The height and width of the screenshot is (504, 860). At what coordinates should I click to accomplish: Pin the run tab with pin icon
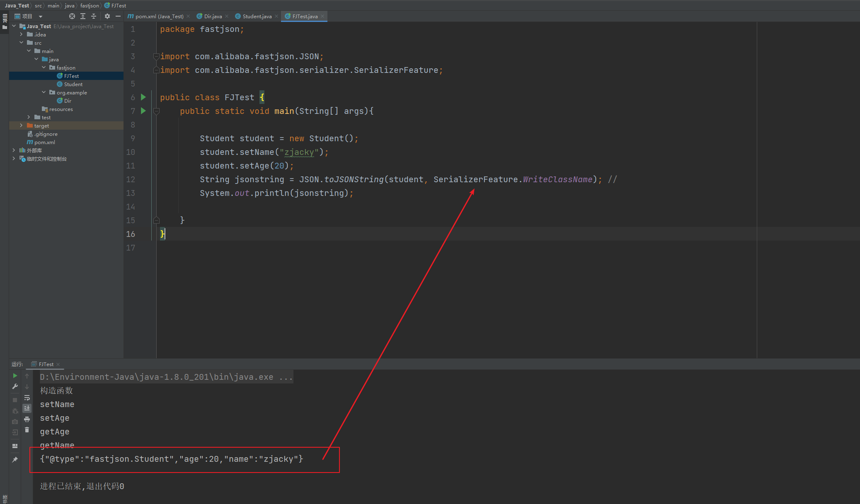click(15, 460)
